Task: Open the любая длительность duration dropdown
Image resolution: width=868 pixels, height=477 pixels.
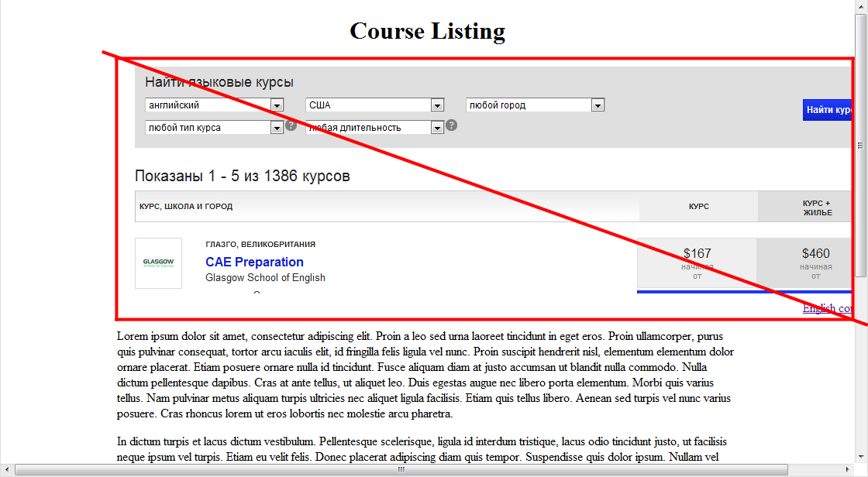Action: click(374, 128)
